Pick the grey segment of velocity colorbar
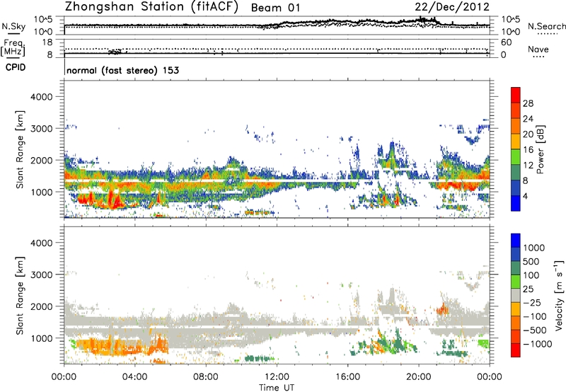 click(516, 295)
